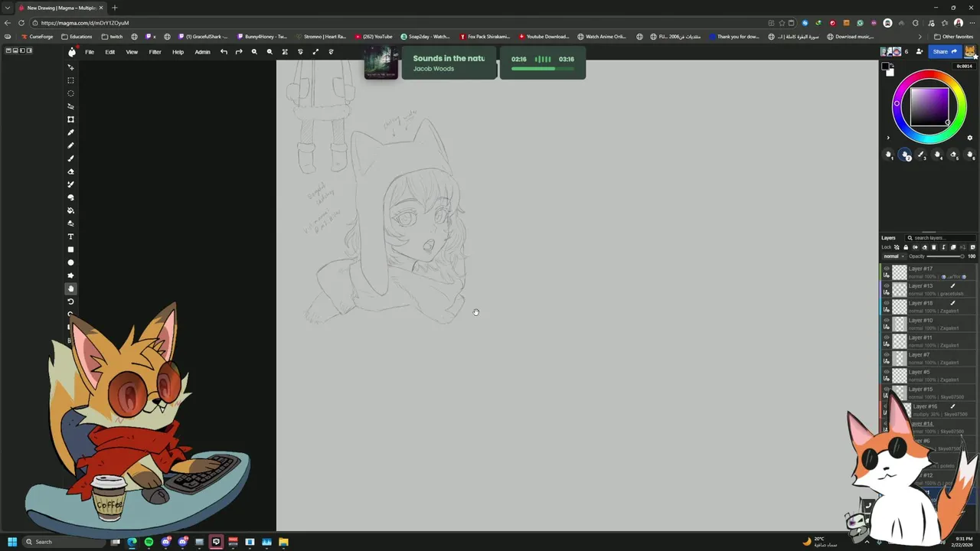Open the Filter menu
This screenshot has height=551, width=980.
tap(155, 52)
